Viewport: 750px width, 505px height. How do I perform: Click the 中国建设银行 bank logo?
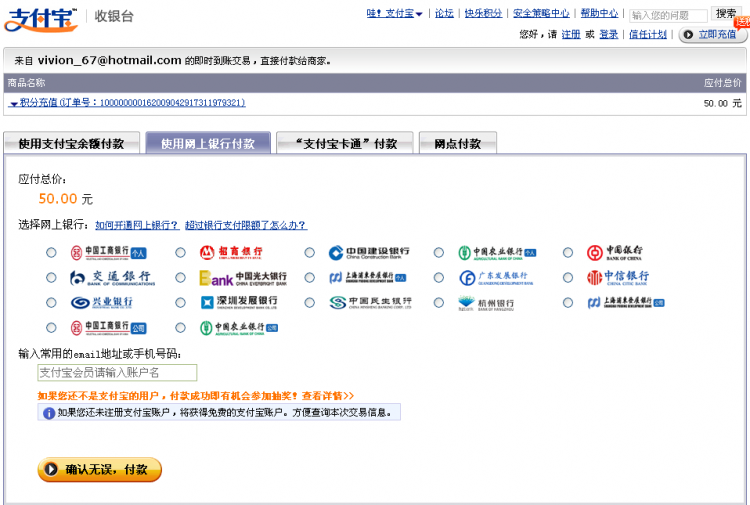pos(369,252)
